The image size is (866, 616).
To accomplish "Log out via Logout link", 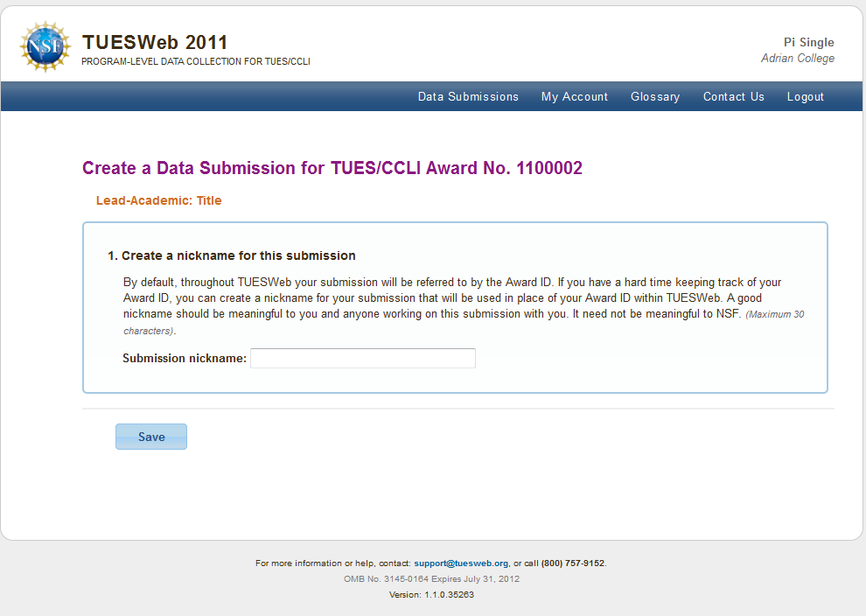I will [x=806, y=96].
